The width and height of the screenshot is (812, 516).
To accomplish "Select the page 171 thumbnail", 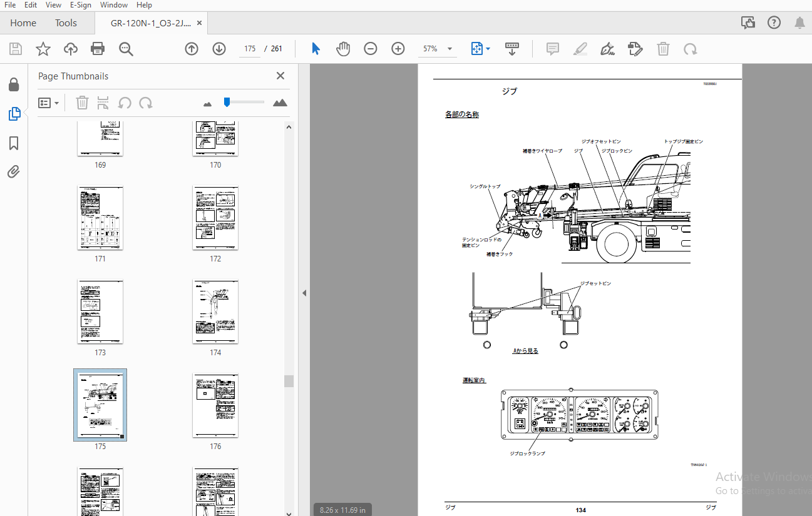I will click(100, 218).
